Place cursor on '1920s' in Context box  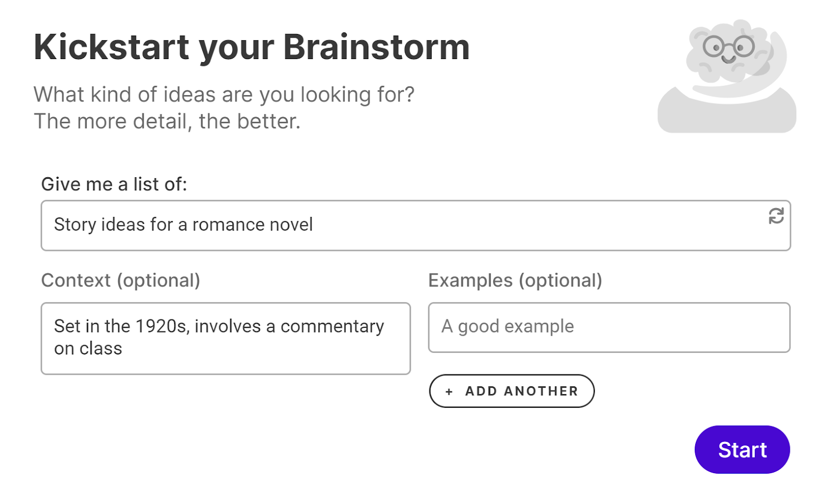(x=162, y=326)
